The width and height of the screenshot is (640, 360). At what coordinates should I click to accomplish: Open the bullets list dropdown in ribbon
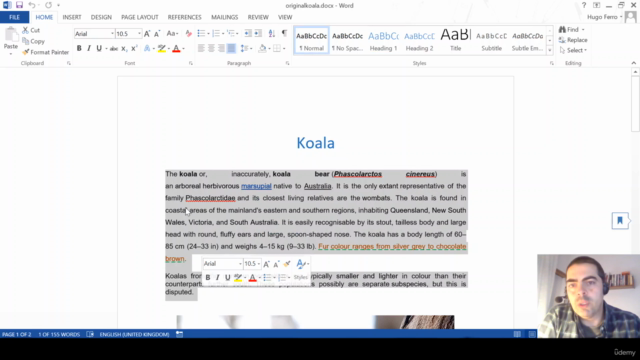click(x=208, y=34)
